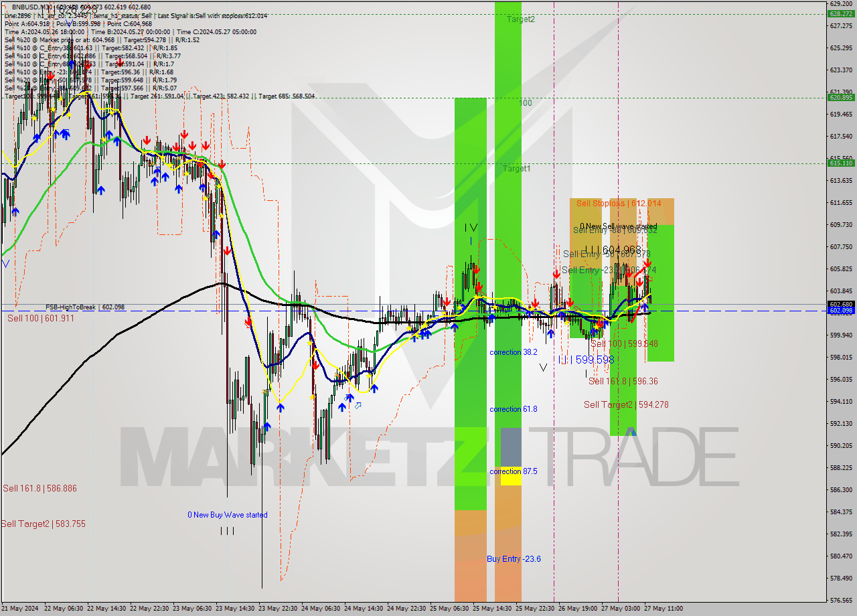Select 'Target 685: 568.504' header text
Viewport: 857px width, 616px height.
(x=287, y=96)
